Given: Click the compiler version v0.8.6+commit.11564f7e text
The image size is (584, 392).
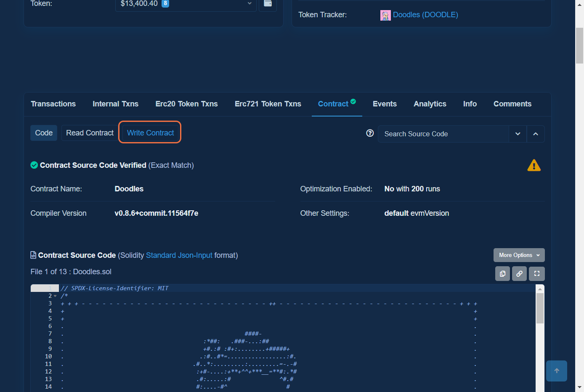Looking at the screenshot, I should tap(156, 213).
